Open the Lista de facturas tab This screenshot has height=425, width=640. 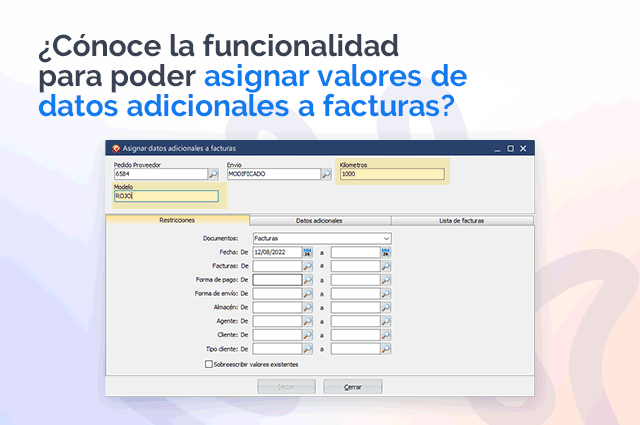click(x=461, y=220)
